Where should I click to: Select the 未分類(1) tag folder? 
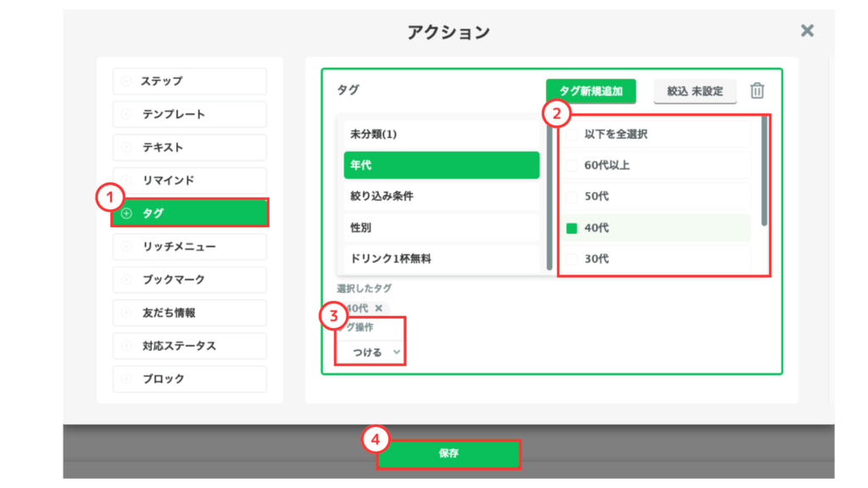[441, 134]
